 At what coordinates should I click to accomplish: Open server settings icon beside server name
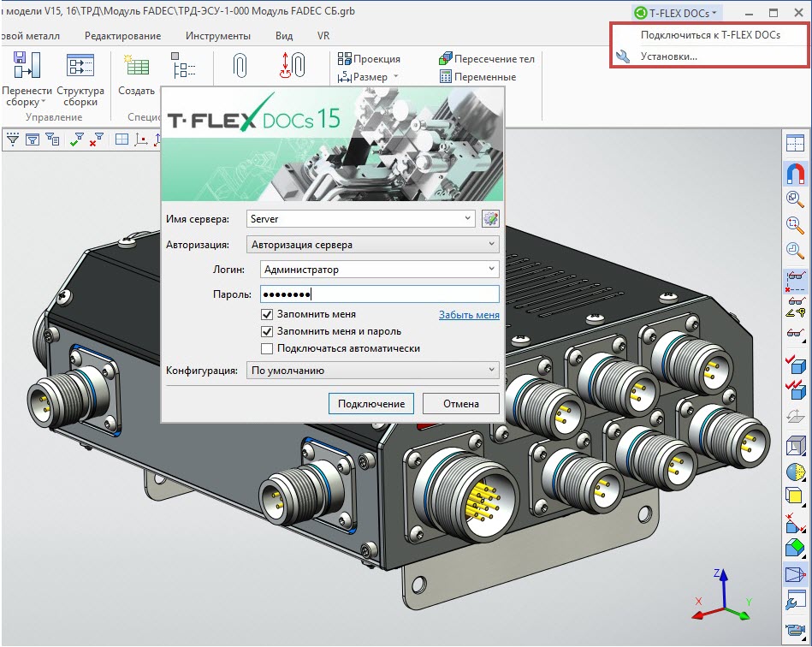point(490,219)
